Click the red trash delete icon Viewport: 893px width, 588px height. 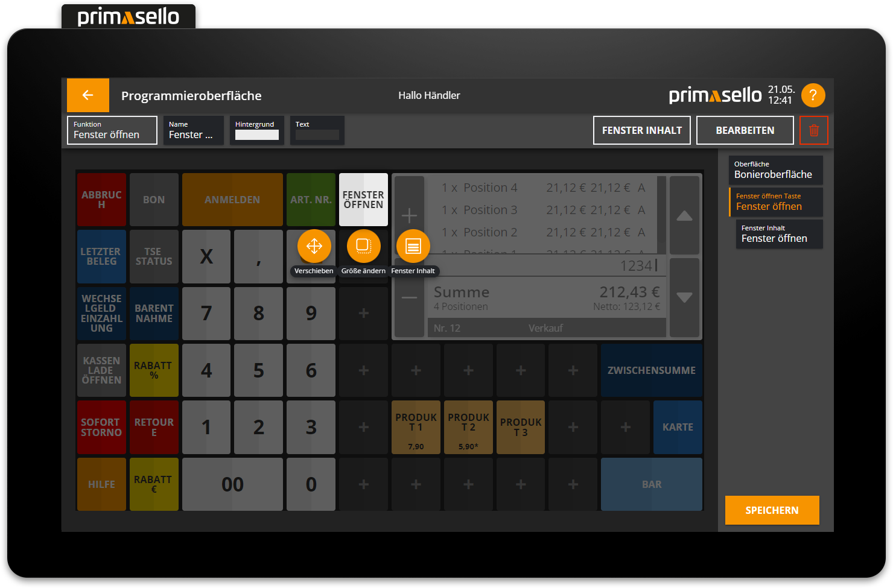coord(813,130)
